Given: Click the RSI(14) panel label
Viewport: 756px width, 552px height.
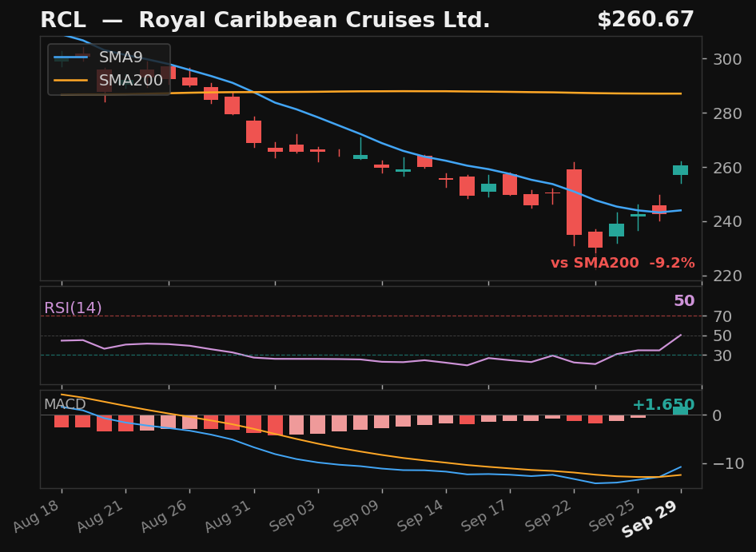Looking at the screenshot, I should (73, 308).
